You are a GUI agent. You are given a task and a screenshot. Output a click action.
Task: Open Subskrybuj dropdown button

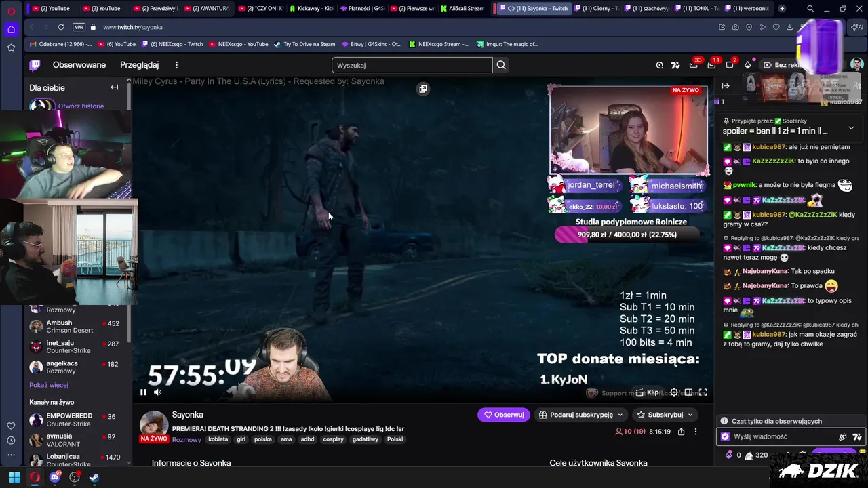665,415
